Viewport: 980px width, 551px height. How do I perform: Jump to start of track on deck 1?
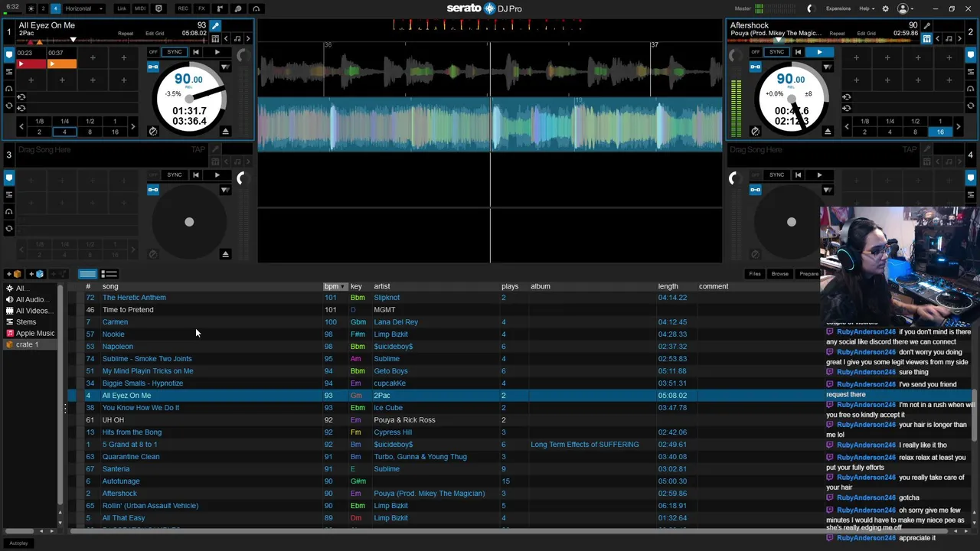pos(195,52)
